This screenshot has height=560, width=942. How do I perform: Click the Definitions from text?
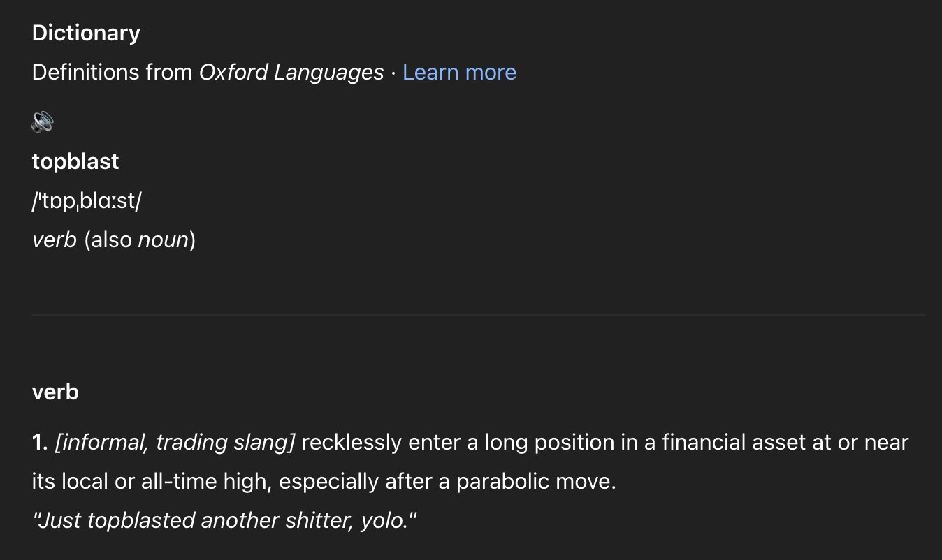point(112,72)
